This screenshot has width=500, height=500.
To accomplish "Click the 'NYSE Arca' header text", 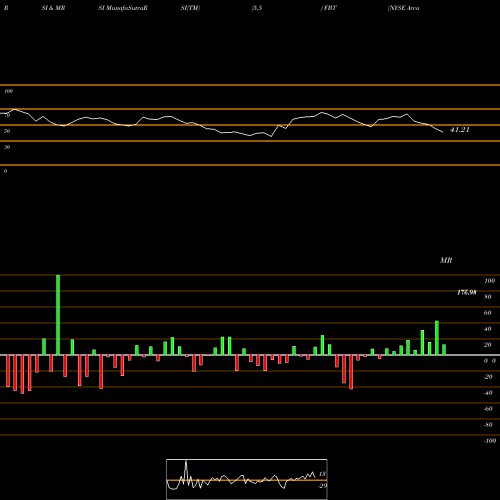I will [x=404, y=8].
